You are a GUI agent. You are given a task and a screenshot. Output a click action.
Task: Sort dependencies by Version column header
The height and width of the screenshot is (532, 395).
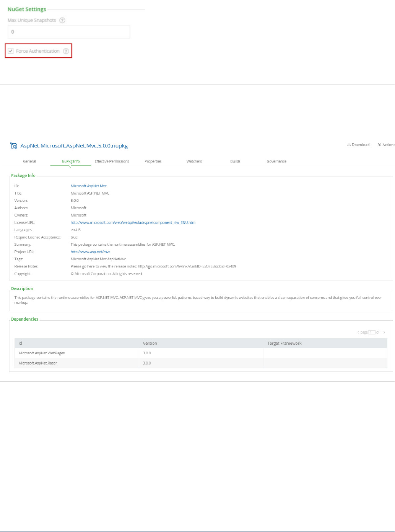201,343
